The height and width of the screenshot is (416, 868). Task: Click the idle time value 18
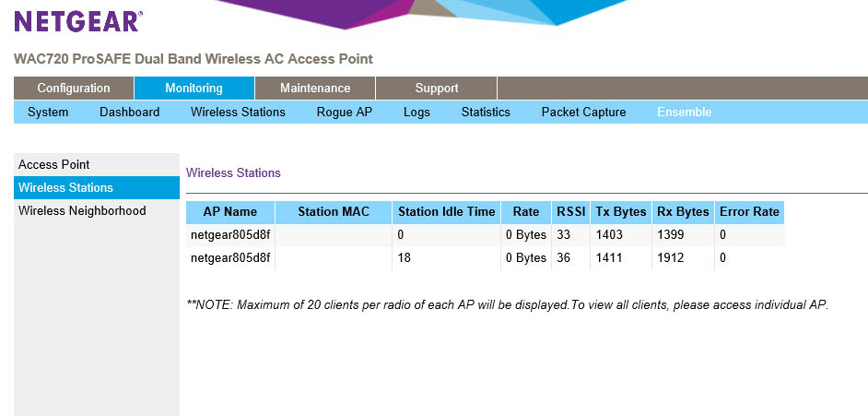[x=405, y=258]
